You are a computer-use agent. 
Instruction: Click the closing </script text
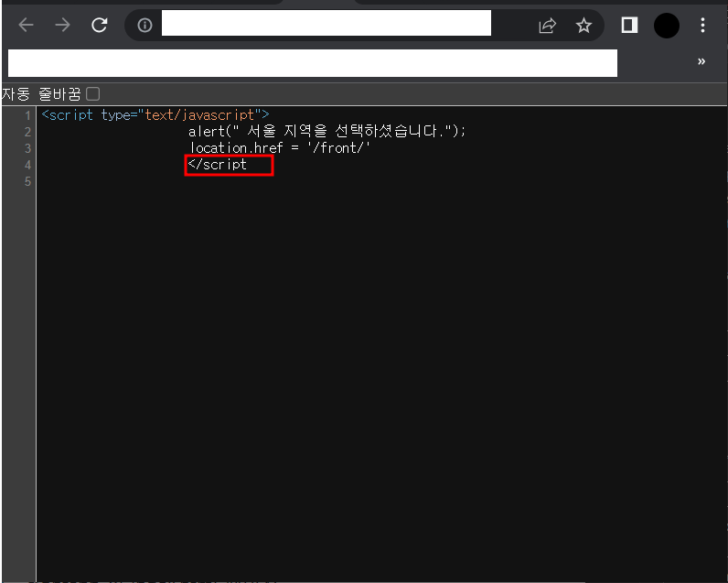click(218, 165)
